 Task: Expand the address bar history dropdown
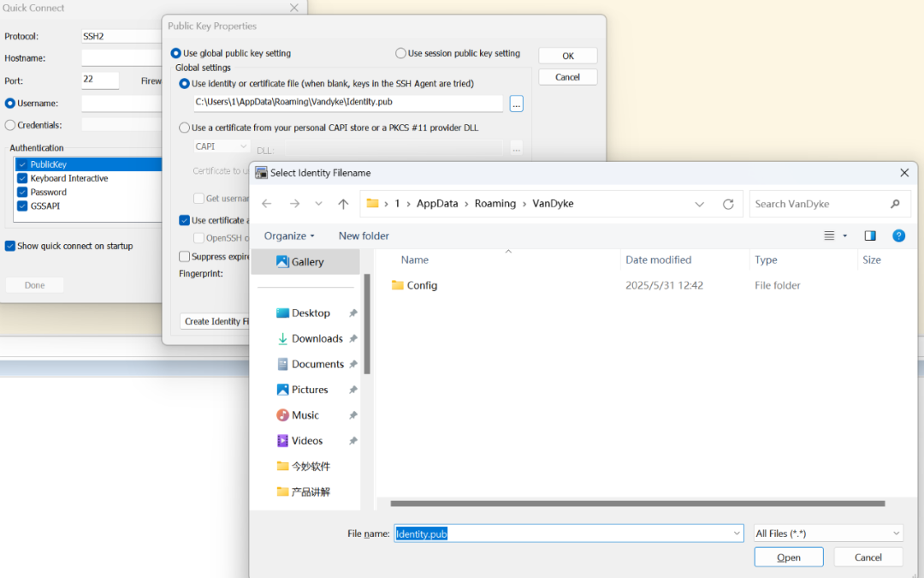[700, 204]
